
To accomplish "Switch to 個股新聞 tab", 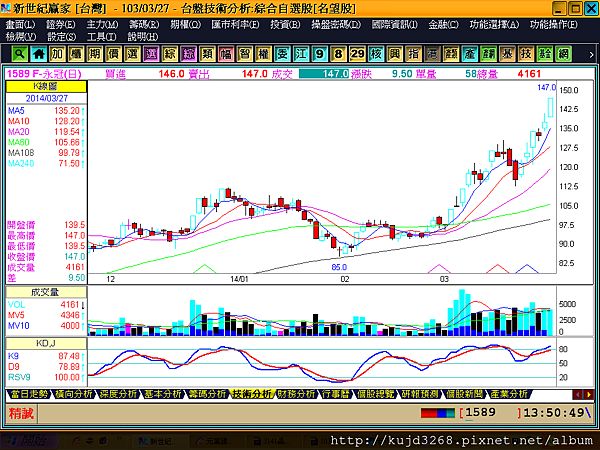I will (x=465, y=394).
